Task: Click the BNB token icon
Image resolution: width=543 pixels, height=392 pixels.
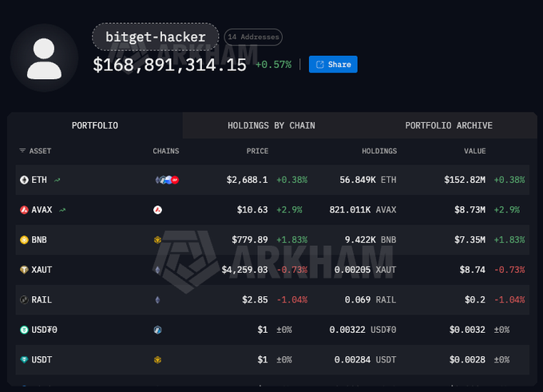Action: coord(24,240)
